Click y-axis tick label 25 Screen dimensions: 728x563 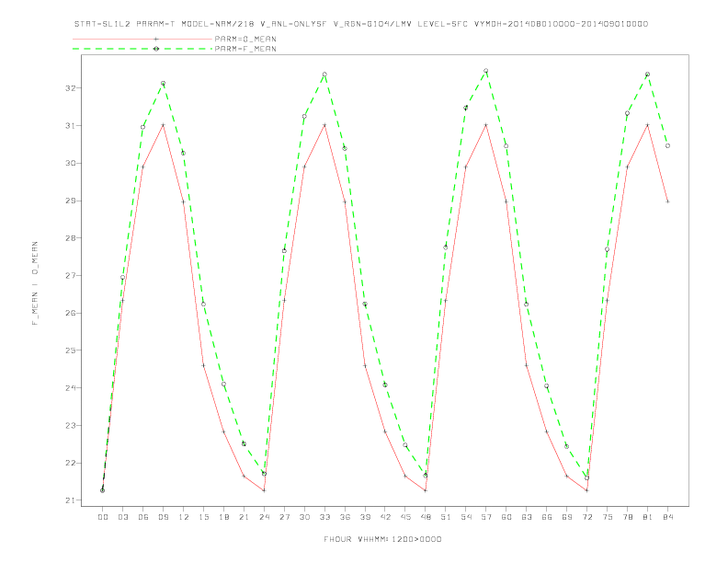(71, 350)
